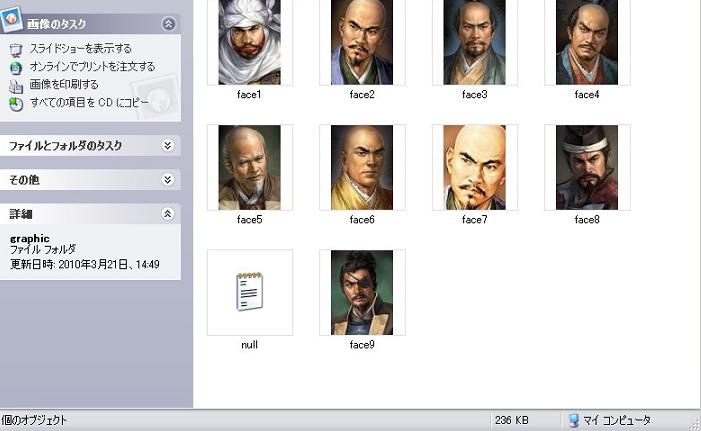
Task: Select the face9 eyepatch portrait thumbnail
Action: [362, 292]
